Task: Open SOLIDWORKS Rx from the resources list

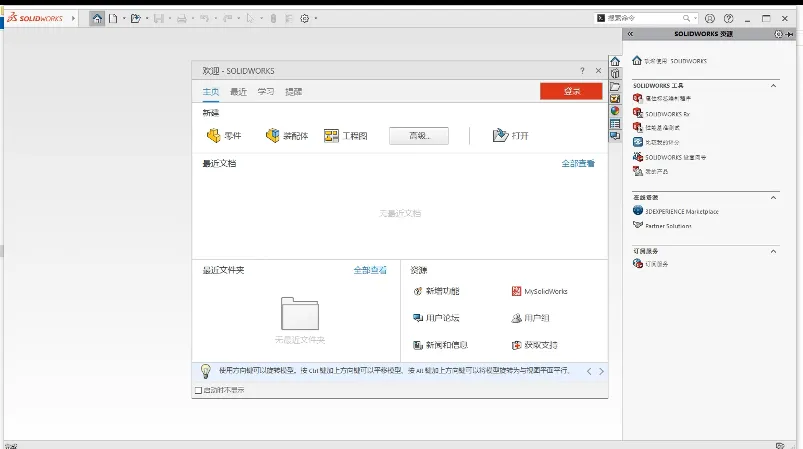Action: click(x=661, y=113)
